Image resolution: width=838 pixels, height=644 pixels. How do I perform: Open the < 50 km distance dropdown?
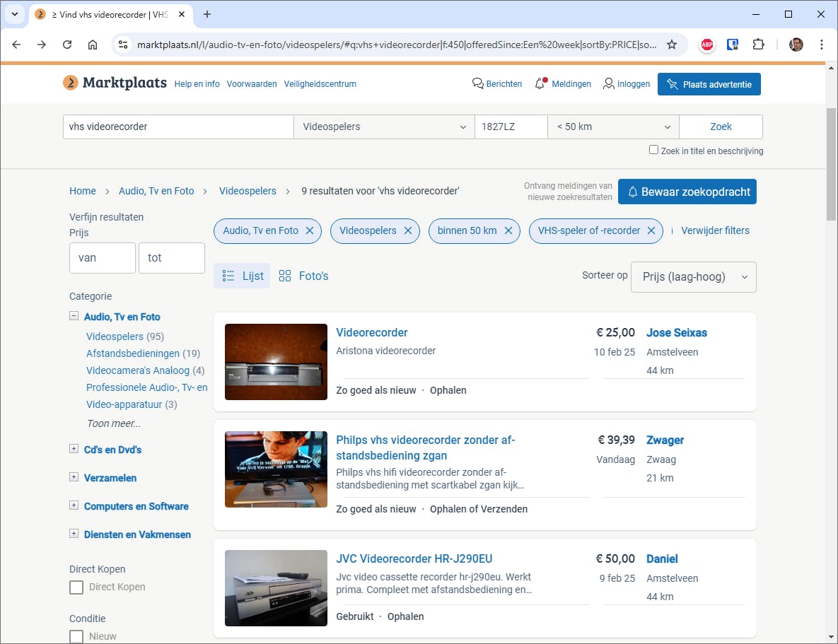coord(614,127)
